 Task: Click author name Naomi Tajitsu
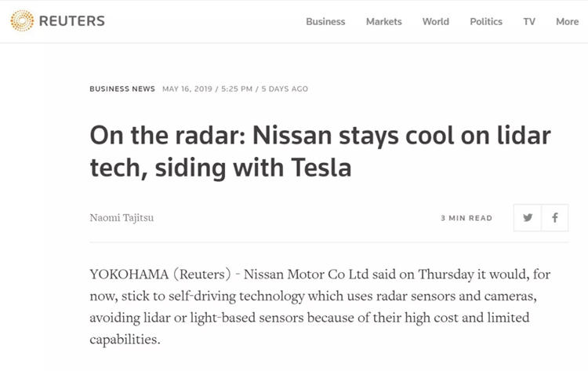pos(122,217)
